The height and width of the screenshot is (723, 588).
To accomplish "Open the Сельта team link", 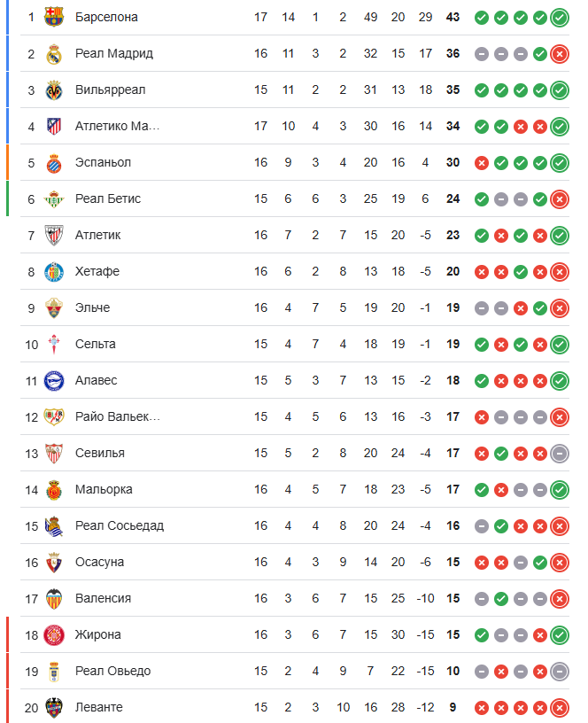I will point(95,344).
